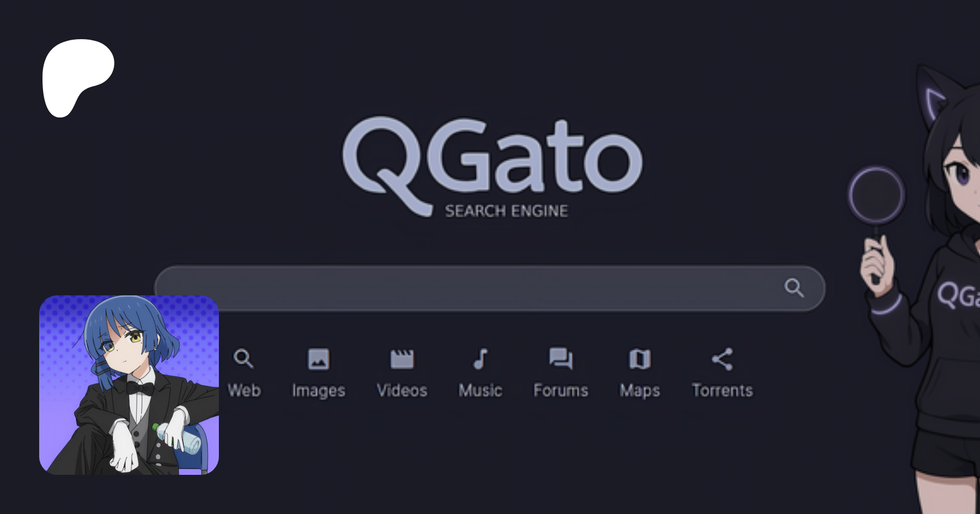Click the blue-haired character avatar thumbnail

click(x=129, y=385)
